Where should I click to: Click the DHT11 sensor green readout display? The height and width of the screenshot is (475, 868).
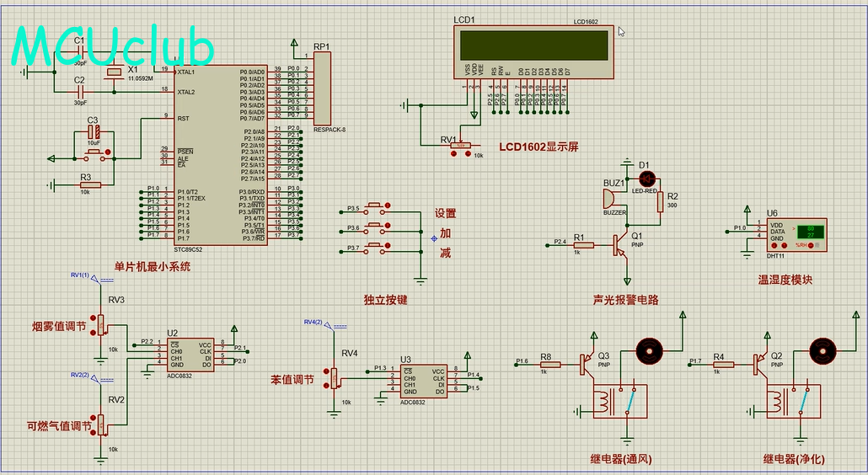pos(811,232)
